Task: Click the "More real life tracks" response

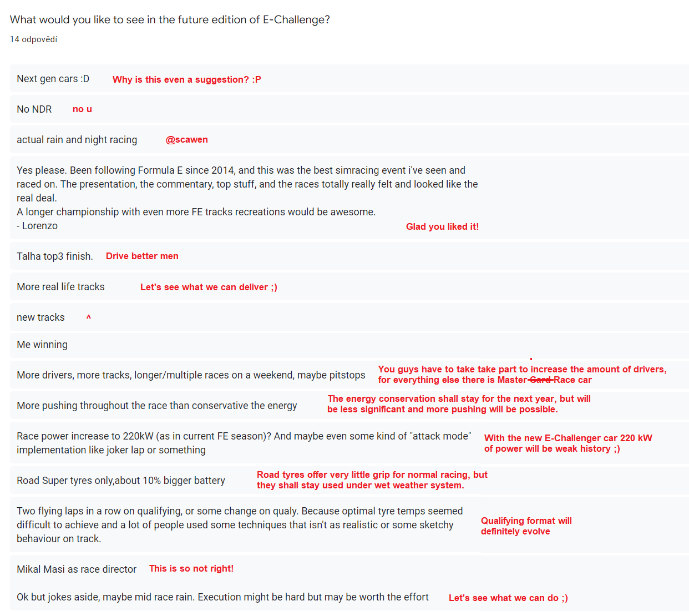Action: [60, 287]
